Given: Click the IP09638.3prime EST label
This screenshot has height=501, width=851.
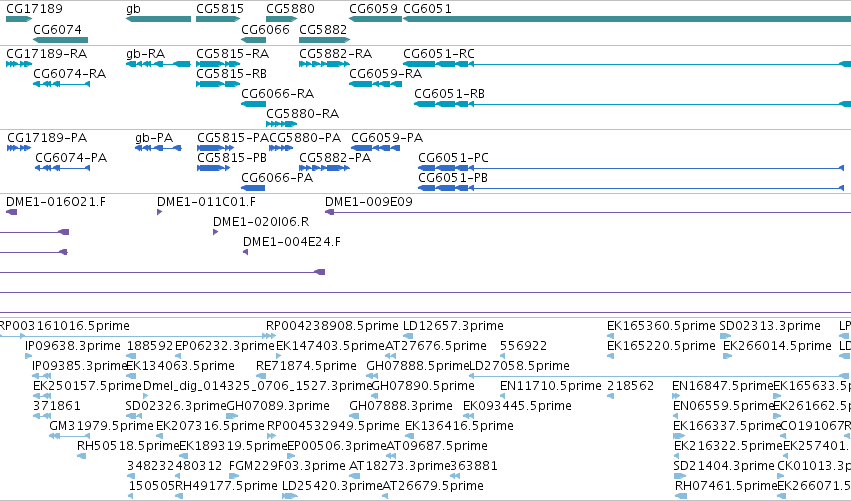Looking at the screenshot, I should pyautogui.click(x=73, y=346).
